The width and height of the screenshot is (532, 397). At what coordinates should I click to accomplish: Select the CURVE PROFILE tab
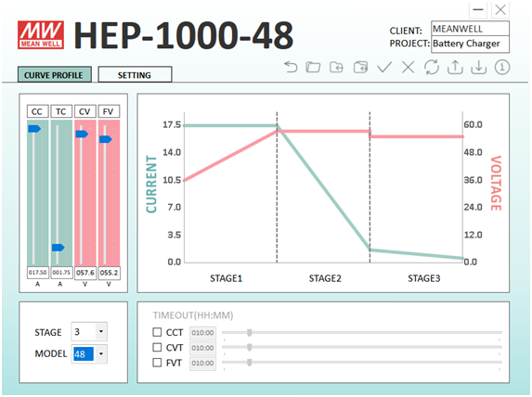tap(54, 74)
